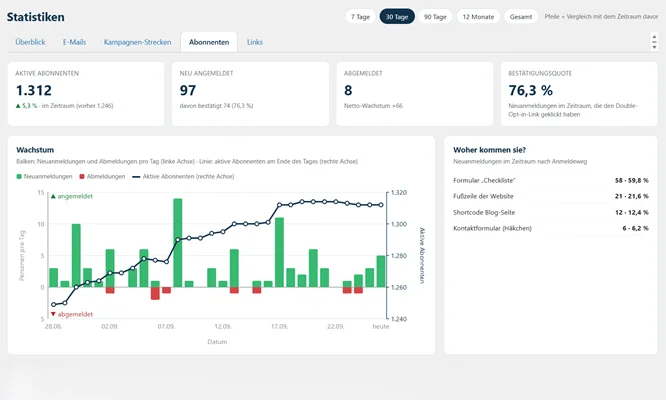Open the Überblick tab
The image size is (666, 400).
pyautogui.click(x=30, y=42)
